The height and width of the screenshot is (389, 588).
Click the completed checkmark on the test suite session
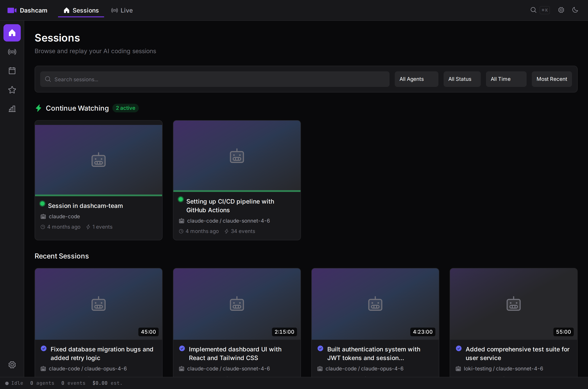pyautogui.click(x=459, y=348)
